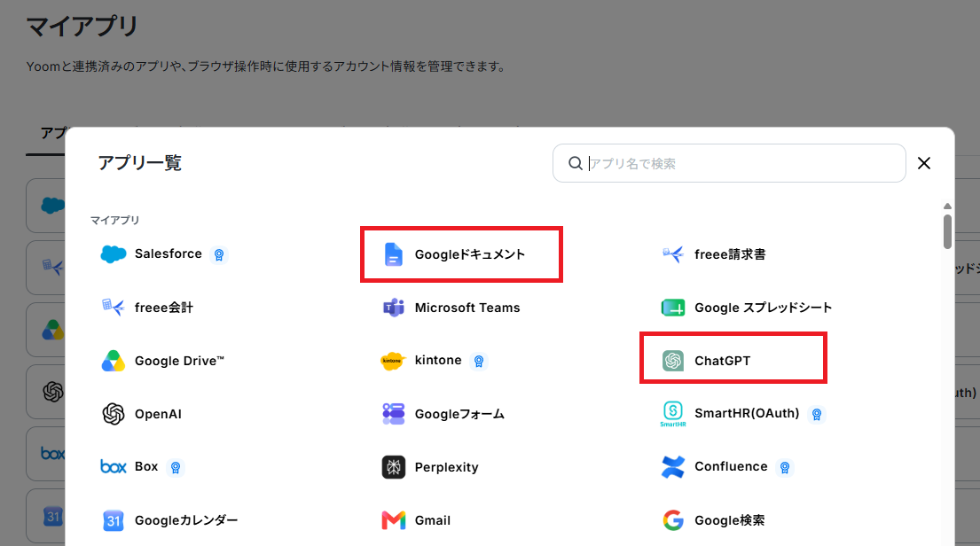980x546 pixels.
Task: Click the OpenAI logo icon in list
Action: (114, 414)
